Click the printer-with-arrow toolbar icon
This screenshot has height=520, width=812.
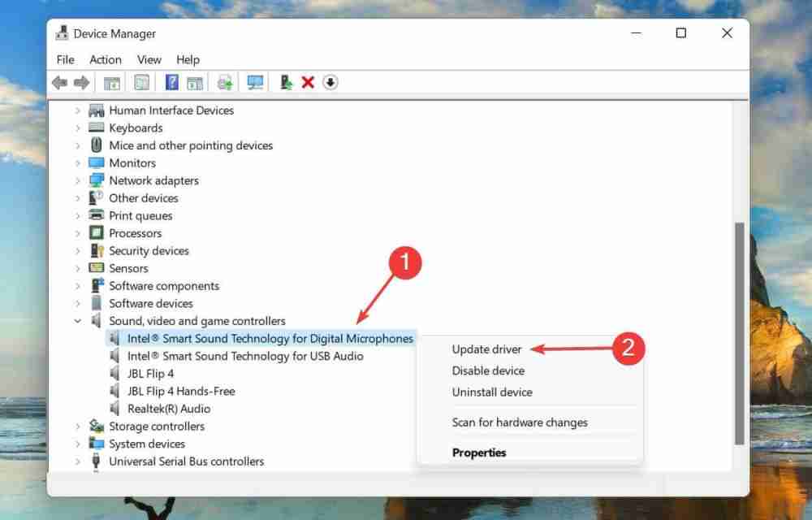[225, 82]
